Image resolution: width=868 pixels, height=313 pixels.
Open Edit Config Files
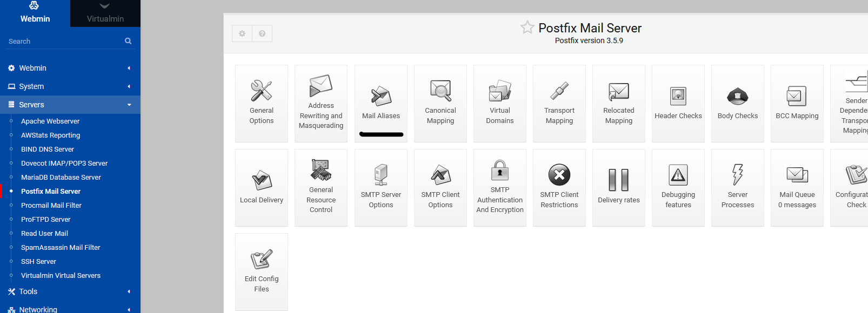click(262, 272)
